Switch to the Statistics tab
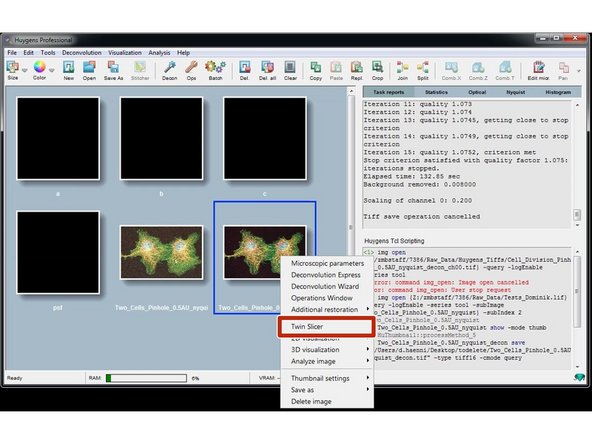The image size is (592, 444). [x=436, y=92]
